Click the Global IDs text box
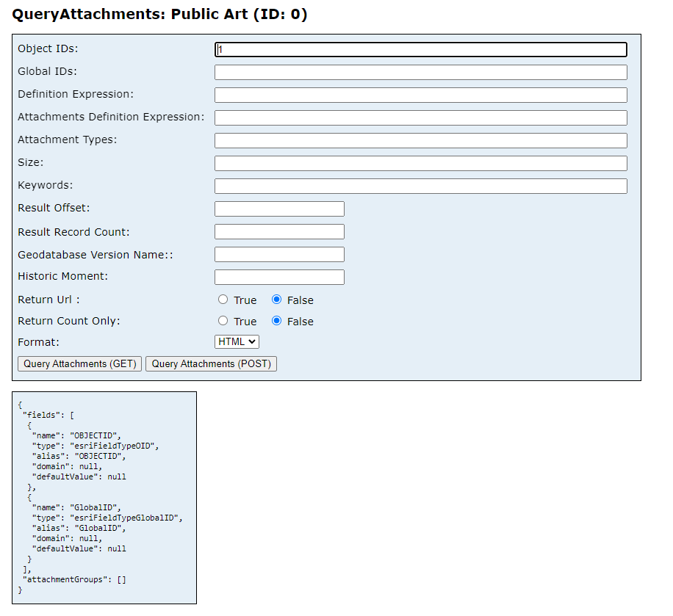 coord(420,72)
